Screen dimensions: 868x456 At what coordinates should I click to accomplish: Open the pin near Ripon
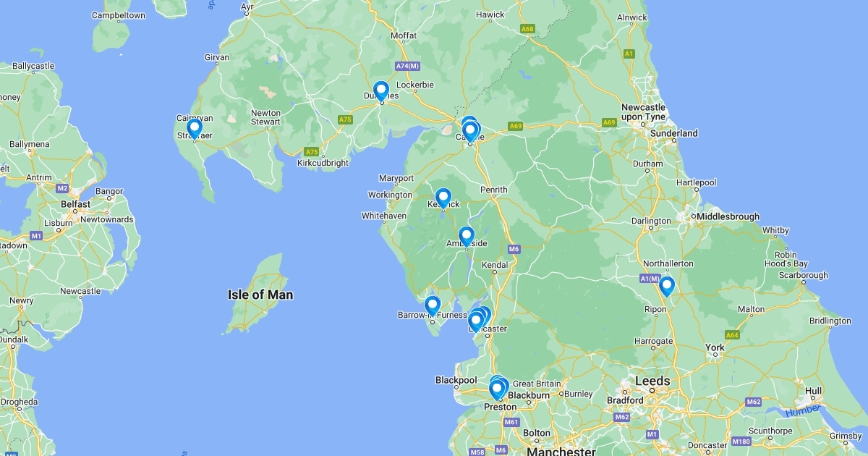667,287
